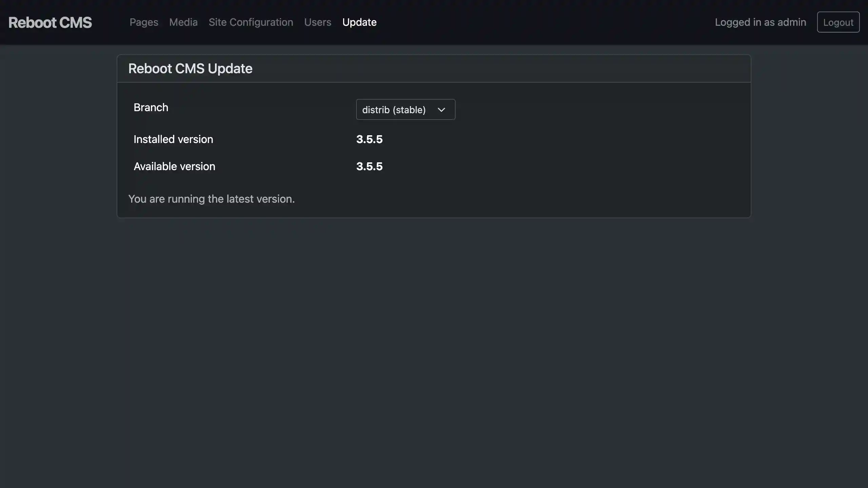This screenshot has height=488, width=868.
Task: Click the available version number 3.5.5
Action: [x=369, y=166]
